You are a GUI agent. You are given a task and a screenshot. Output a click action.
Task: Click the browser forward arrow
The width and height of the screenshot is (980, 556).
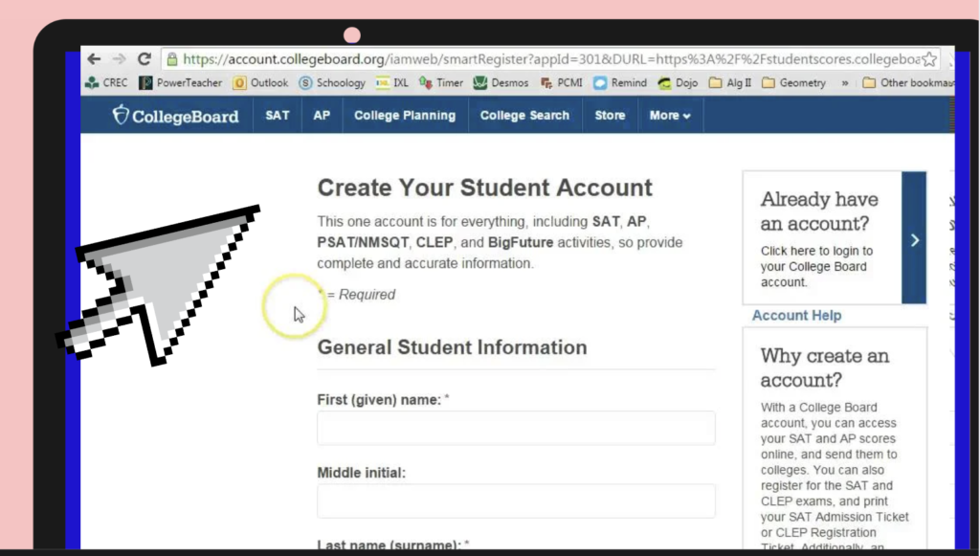(119, 58)
